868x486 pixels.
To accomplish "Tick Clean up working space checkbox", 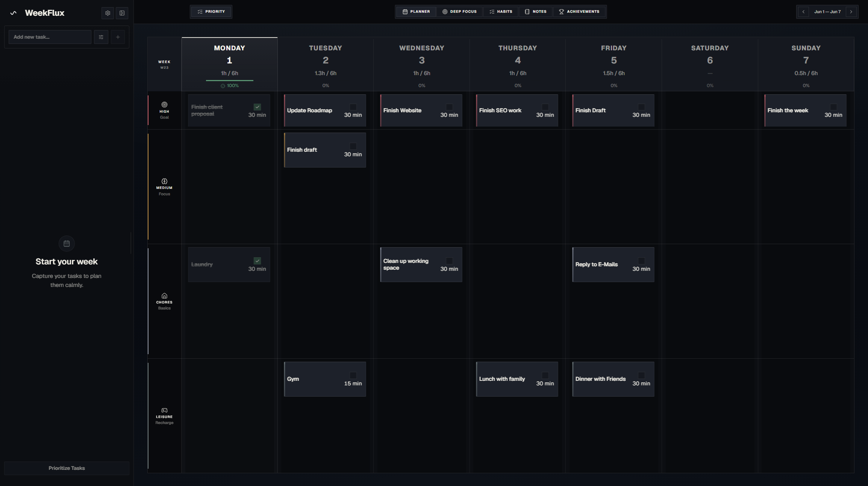I will point(449,261).
